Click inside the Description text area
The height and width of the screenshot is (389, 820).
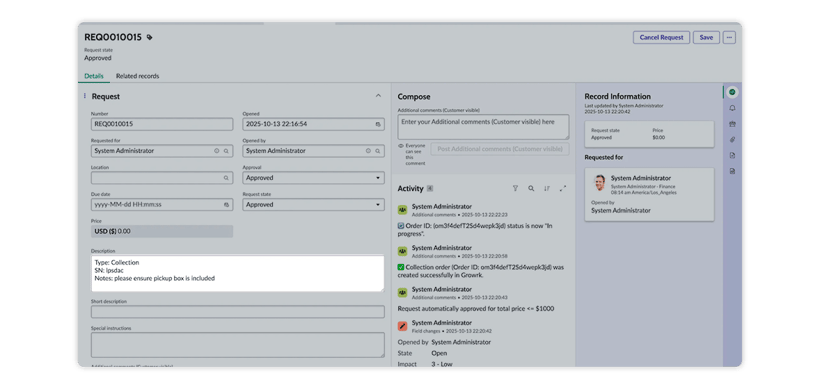click(x=237, y=273)
